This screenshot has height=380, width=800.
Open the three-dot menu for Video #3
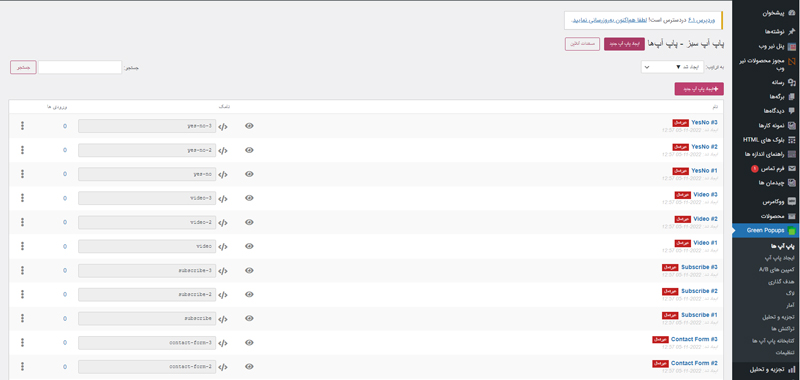click(22, 198)
